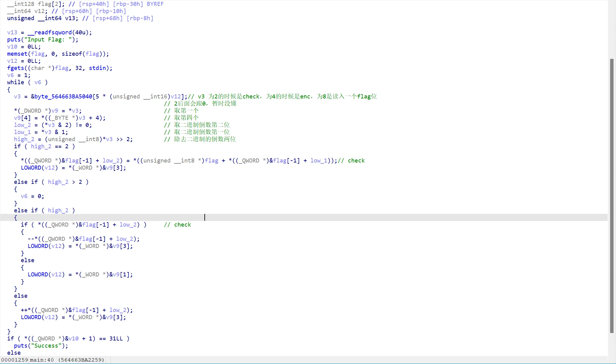Image resolution: width=616 pixels, height=364 pixels.
Task: Click the low_1 variable assignment
Action: tap(41, 132)
